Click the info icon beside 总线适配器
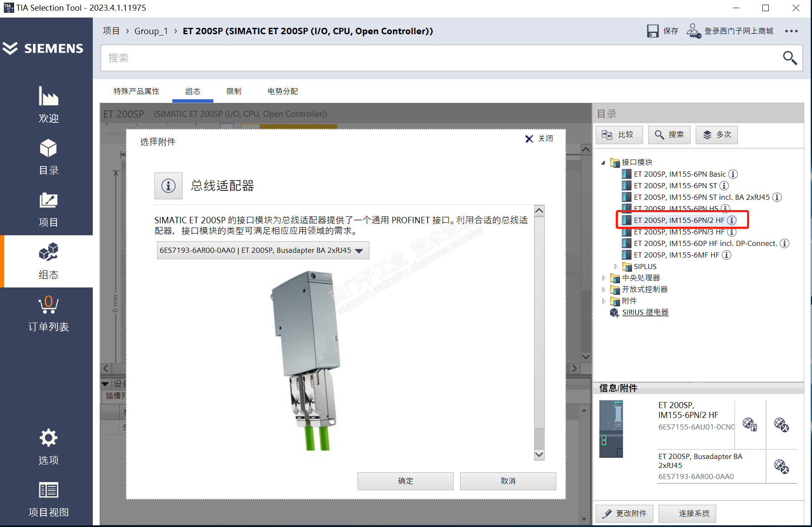Viewport: 812px width, 527px height. [x=168, y=186]
